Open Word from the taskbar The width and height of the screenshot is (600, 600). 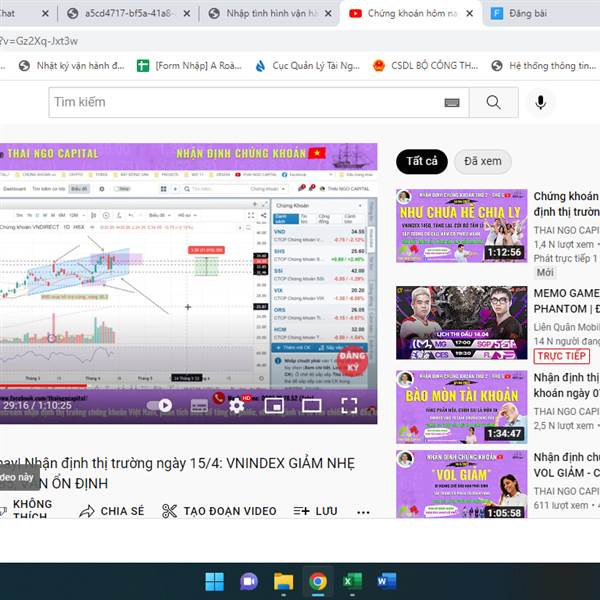(386, 581)
